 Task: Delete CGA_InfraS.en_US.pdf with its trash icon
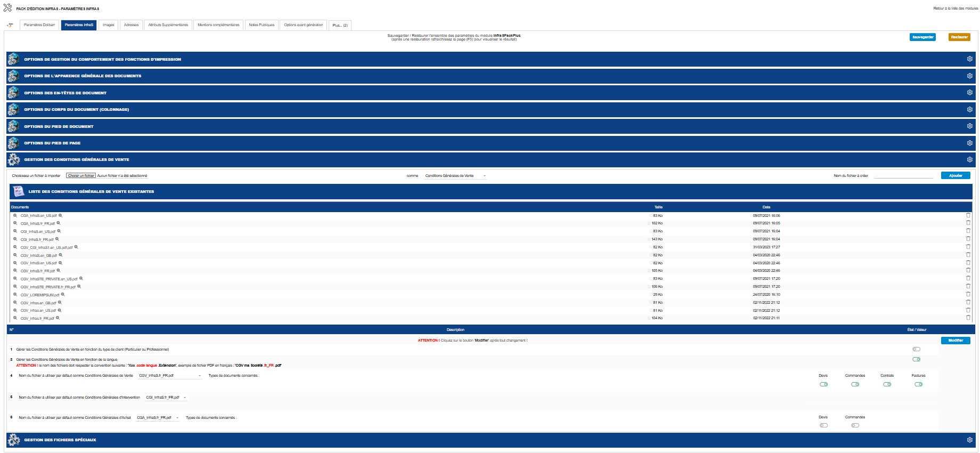[x=968, y=215]
